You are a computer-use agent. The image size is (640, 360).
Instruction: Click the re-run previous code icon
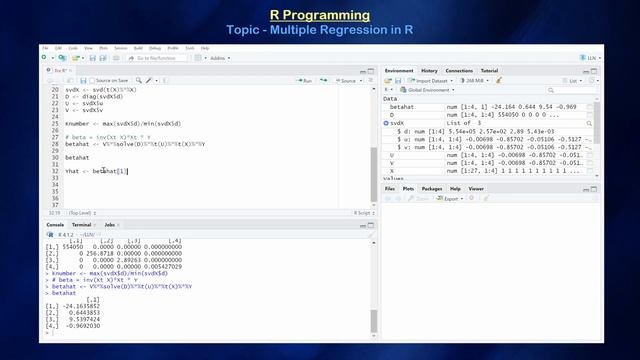(x=324, y=80)
